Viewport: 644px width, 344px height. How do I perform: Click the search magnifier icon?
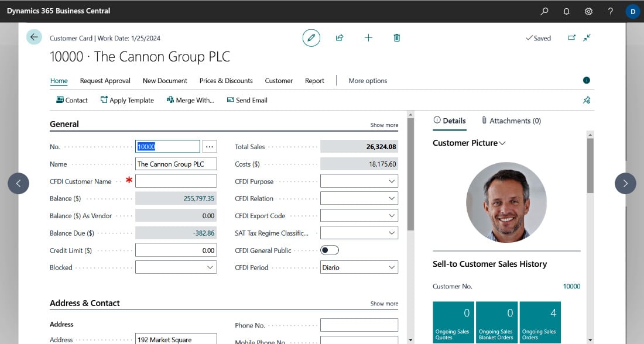pyautogui.click(x=544, y=11)
